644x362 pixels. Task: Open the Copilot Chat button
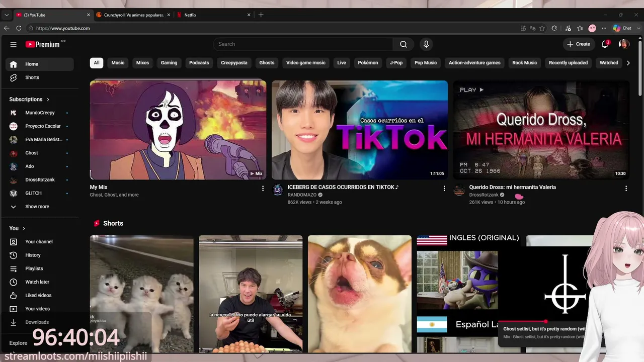tap(622, 28)
